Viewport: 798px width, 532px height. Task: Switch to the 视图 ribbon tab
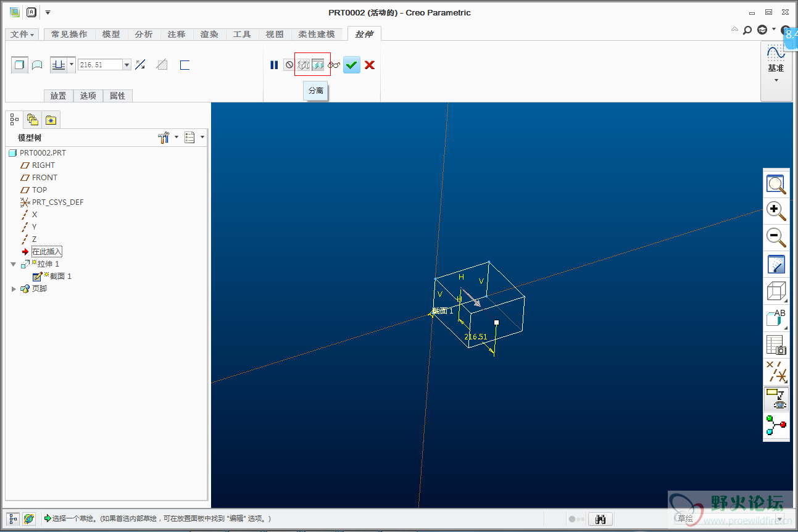point(275,35)
